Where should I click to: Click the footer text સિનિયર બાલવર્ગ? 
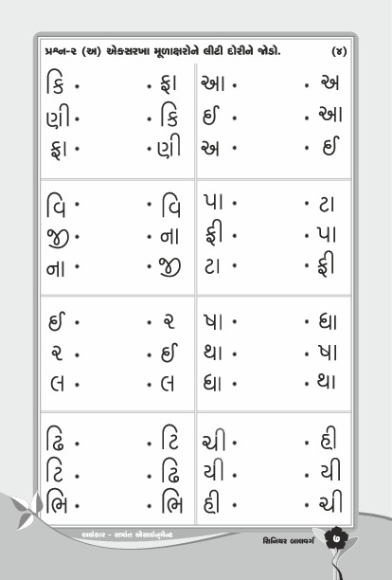(289, 541)
